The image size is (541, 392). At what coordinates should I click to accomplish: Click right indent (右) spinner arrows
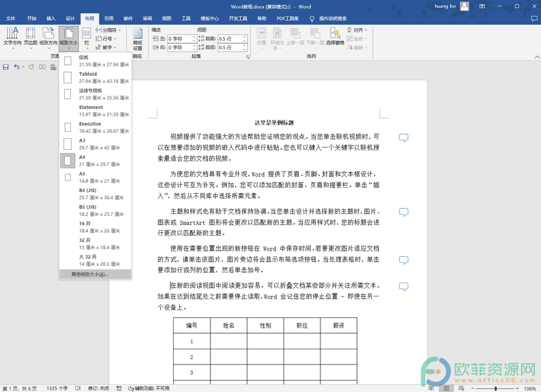pos(194,47)
